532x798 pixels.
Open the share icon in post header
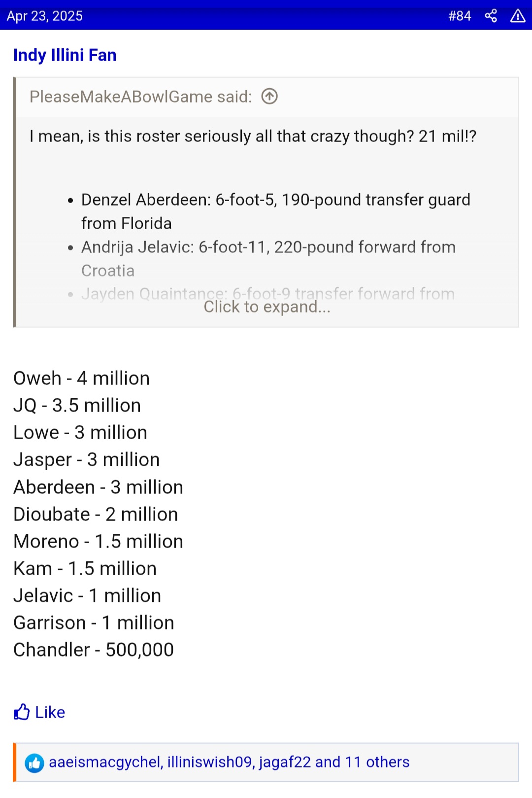pyautogui.click(x=491, y=16)
